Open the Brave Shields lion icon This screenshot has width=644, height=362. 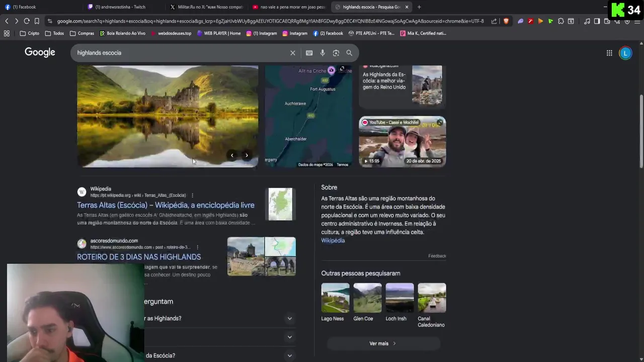(x=506, y=21)
